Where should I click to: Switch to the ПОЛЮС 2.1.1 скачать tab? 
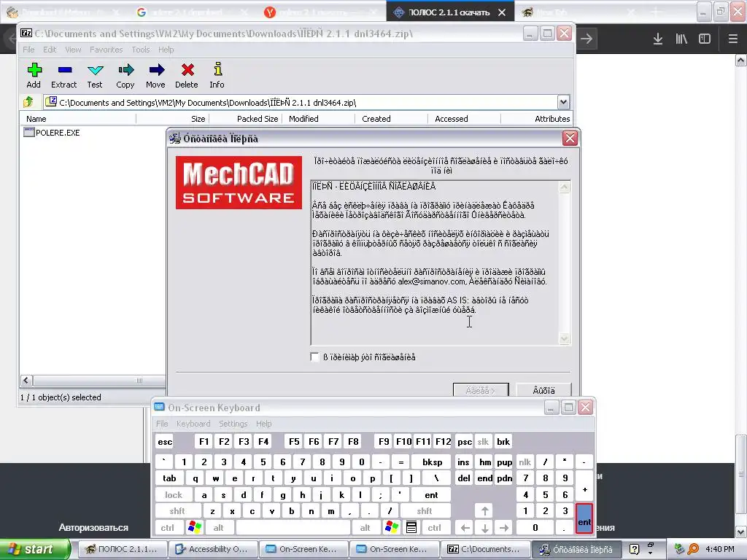pyautogui.click(x=450, y=12)
